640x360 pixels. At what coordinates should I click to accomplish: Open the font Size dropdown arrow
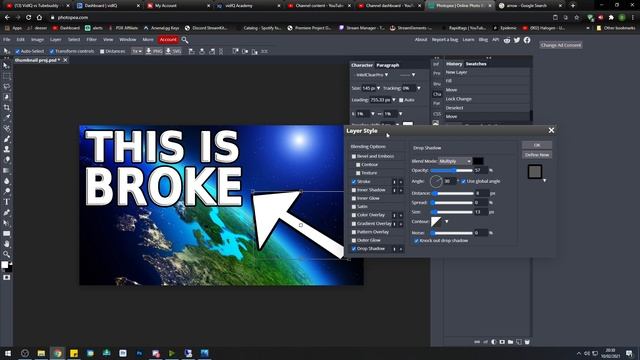378,88
